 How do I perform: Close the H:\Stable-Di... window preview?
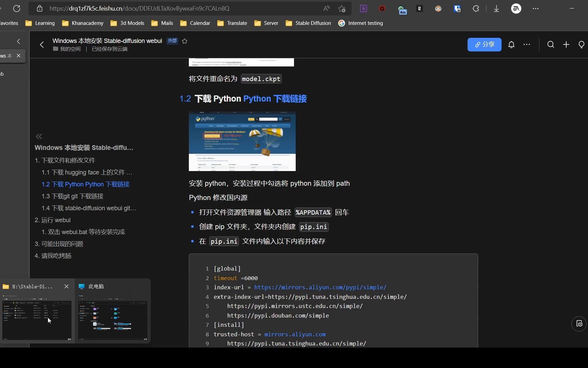click(67, 287)
